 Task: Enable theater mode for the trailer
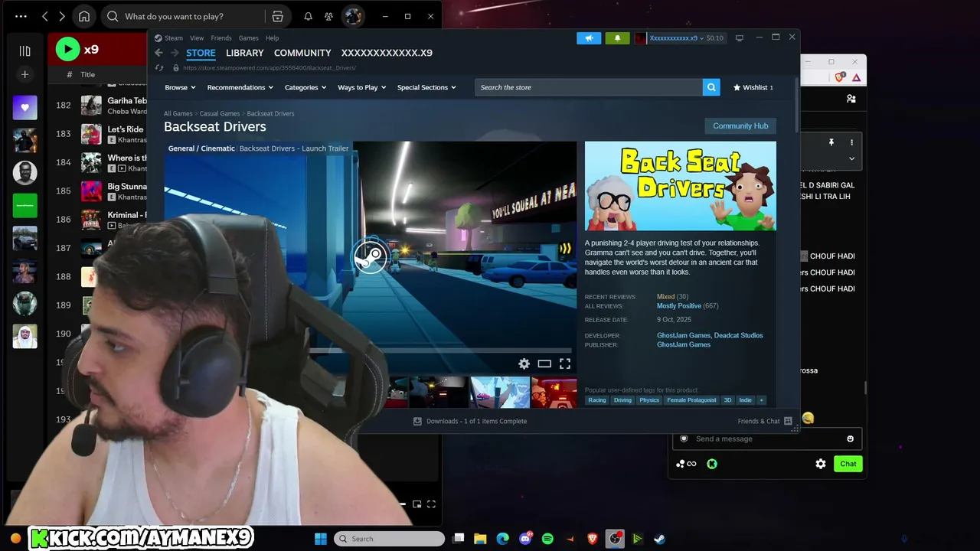544,364
